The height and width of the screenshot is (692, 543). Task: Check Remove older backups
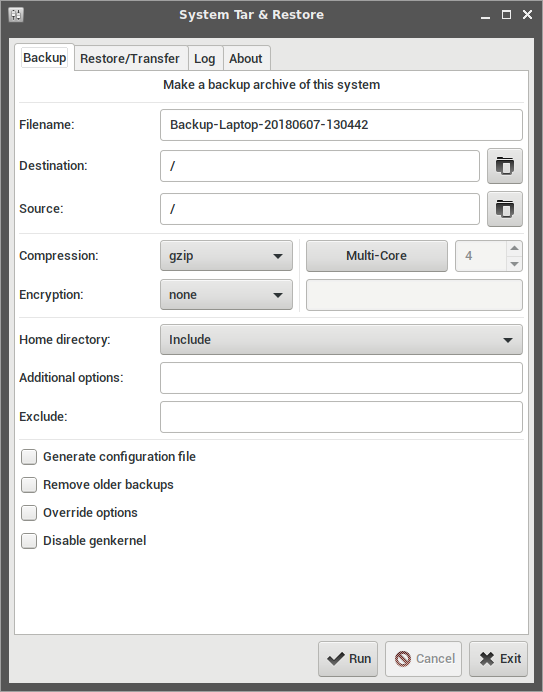pos(29,485)
